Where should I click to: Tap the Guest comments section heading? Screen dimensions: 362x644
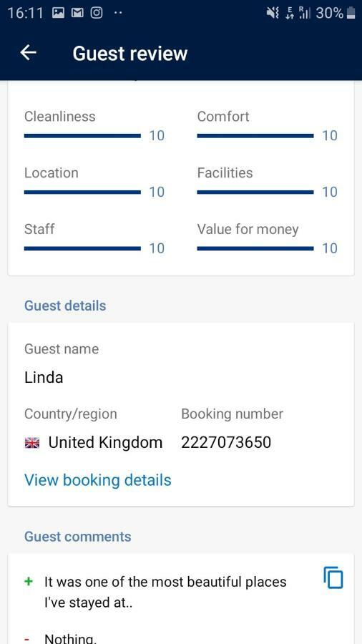click(x=77, y=537)
